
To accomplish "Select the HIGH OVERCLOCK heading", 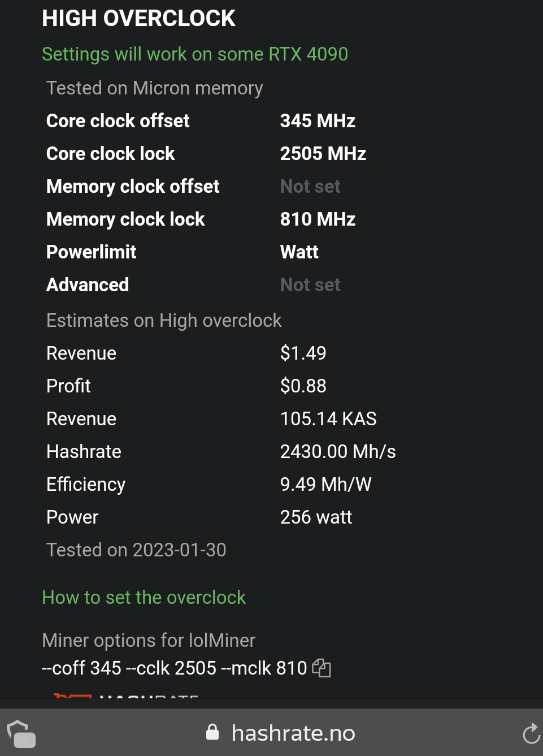I will tap(138, 19).
